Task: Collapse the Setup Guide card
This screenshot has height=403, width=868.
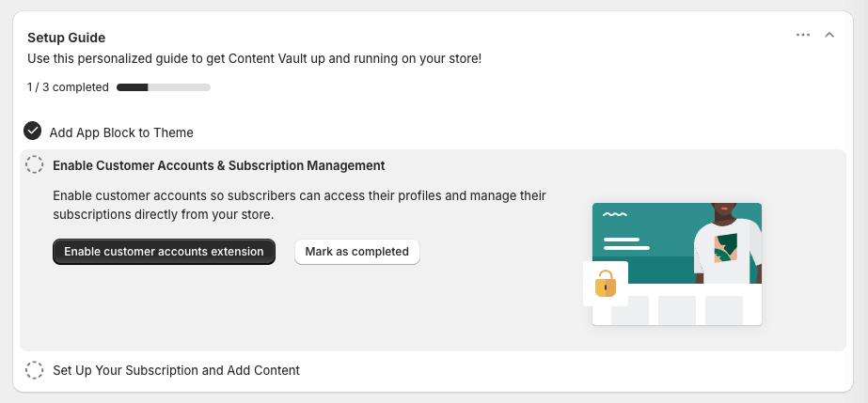Action: pos(829,35)
